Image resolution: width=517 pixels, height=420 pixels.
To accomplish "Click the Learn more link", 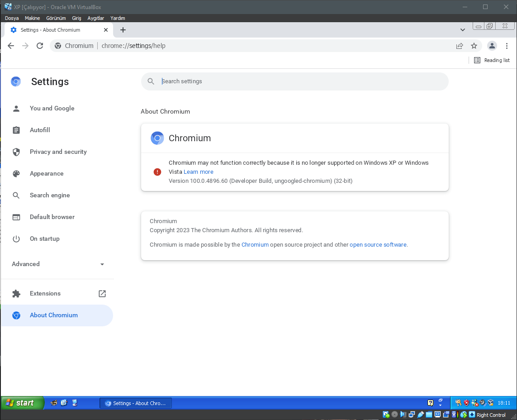I will (x=199, y=172).
